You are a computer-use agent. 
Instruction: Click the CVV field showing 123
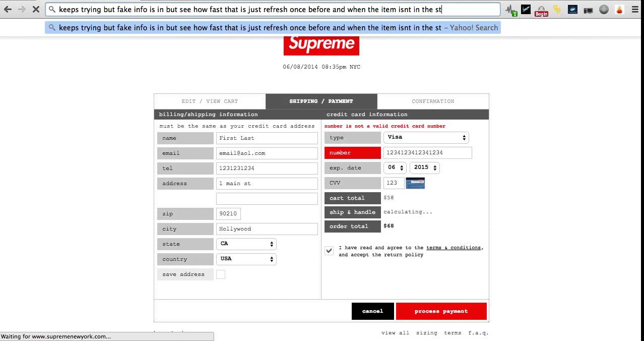coord(394,183)
